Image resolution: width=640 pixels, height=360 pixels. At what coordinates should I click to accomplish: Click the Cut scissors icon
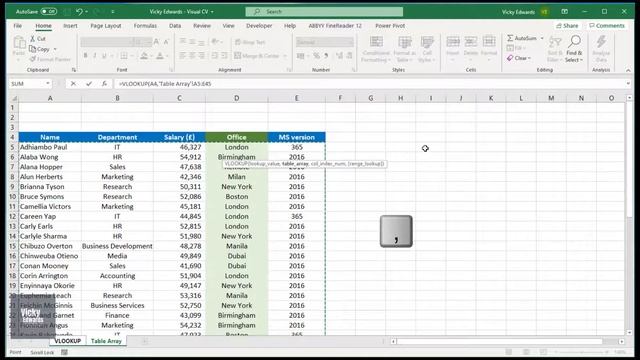point(33,38)
